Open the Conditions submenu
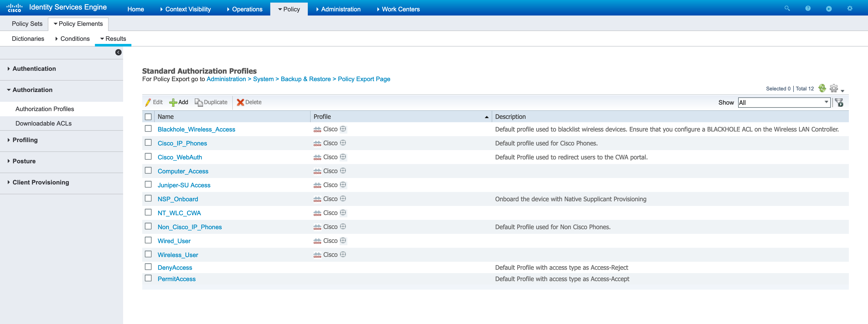This screenshot has height=324, width=868. coord(72,39)
